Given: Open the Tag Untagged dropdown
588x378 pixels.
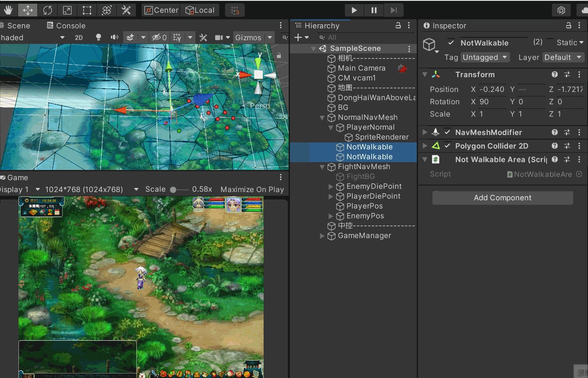Looking at the screenshot, I should 485,57.
